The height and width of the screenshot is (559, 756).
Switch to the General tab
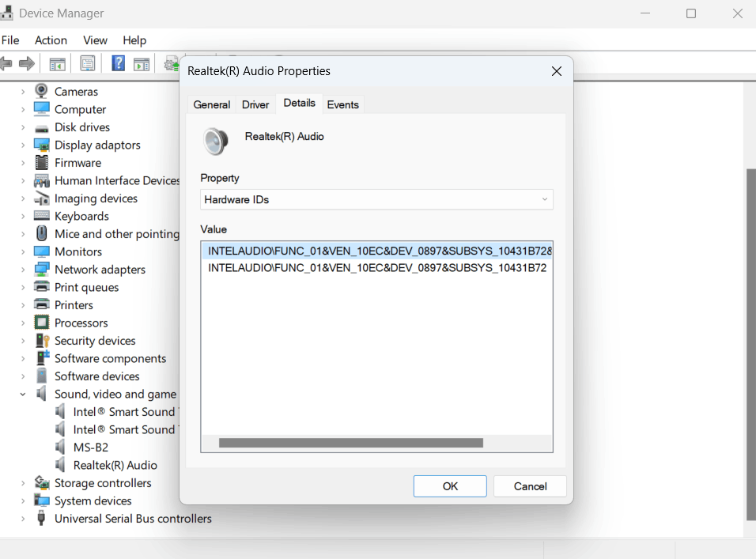212,104
